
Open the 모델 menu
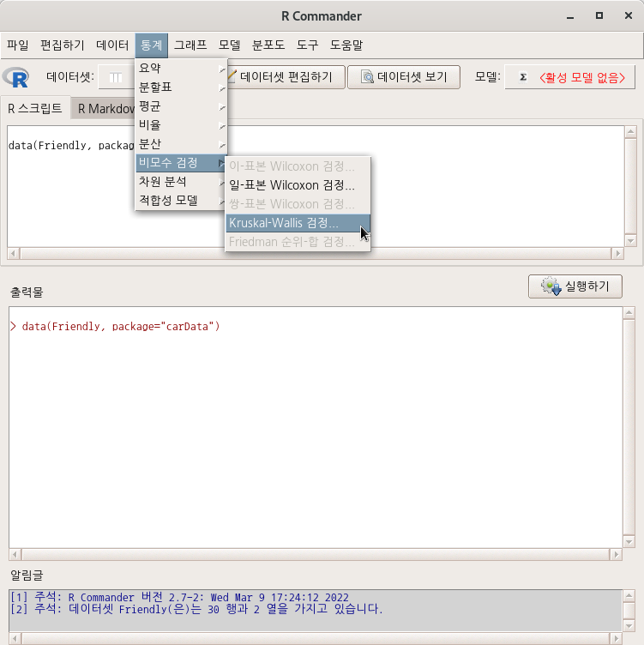pos(229,45)
